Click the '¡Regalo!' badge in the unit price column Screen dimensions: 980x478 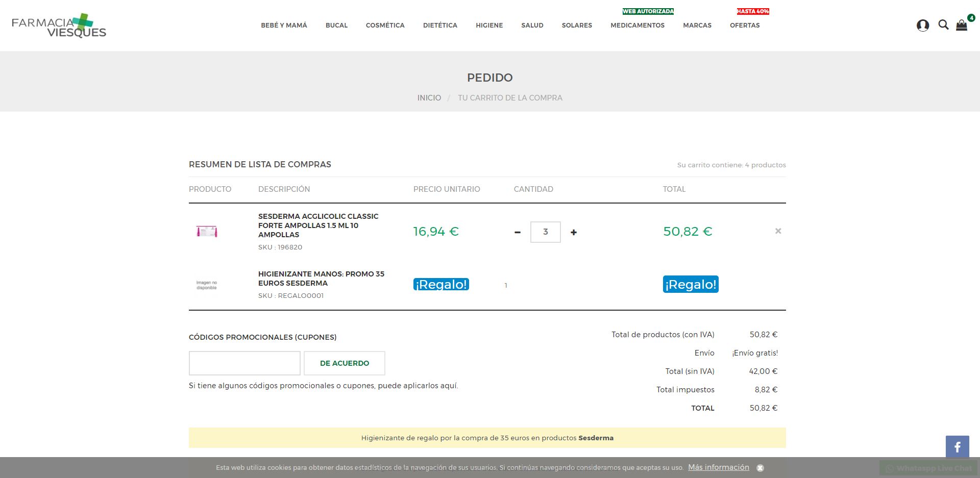[441, 284]
